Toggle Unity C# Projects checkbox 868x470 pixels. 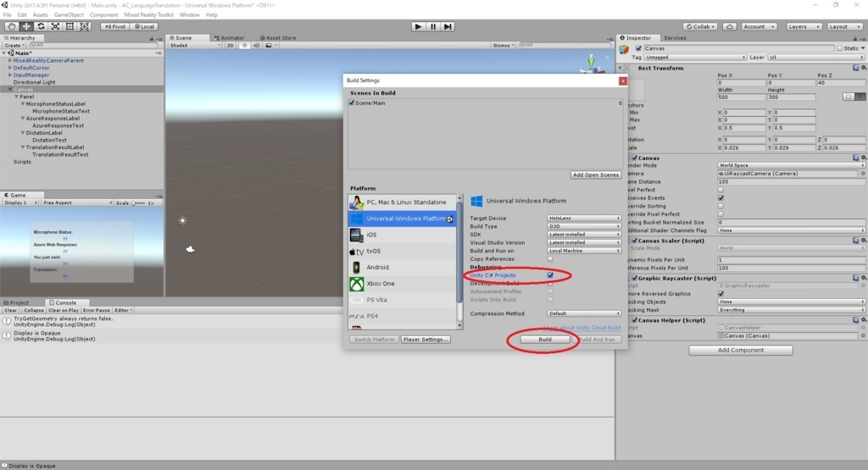pyautogui.click(x=550, y=275)
